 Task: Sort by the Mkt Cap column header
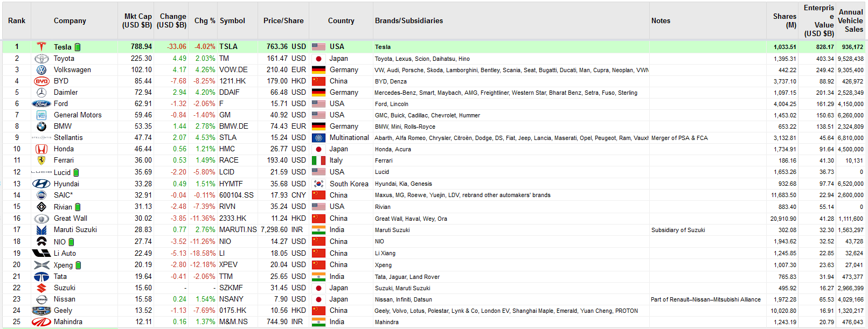137,20
